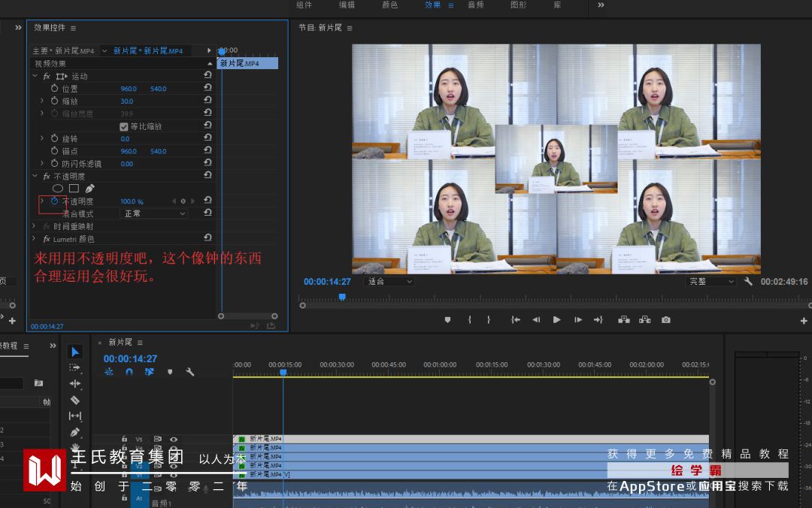Open the 完整 playback resolution dropdown
This screenshot has width=812, height=508.
(711, 281)
